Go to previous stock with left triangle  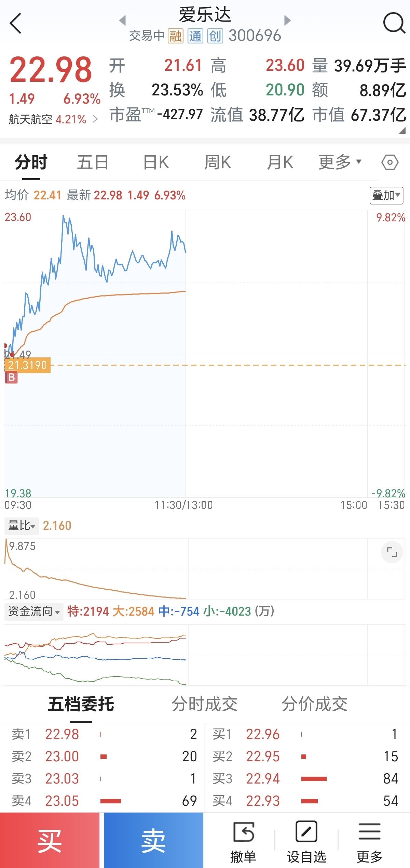[123, 20]
